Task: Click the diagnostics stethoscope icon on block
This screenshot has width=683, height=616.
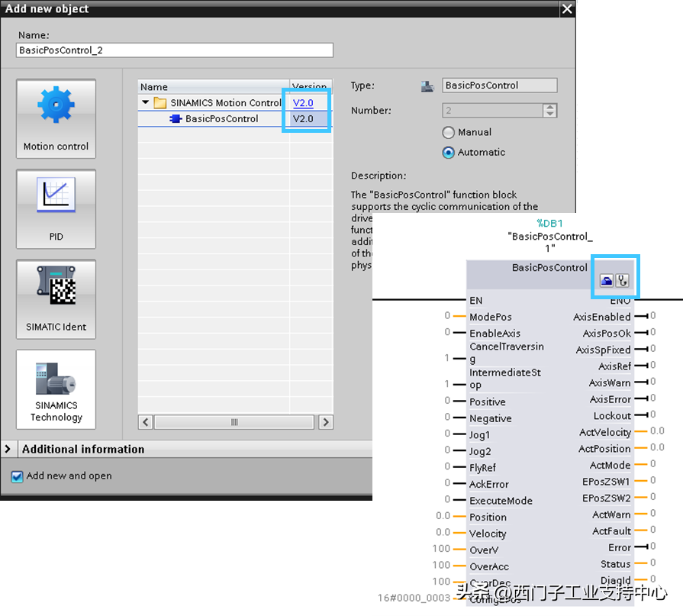Action: [x=623, y=281]
